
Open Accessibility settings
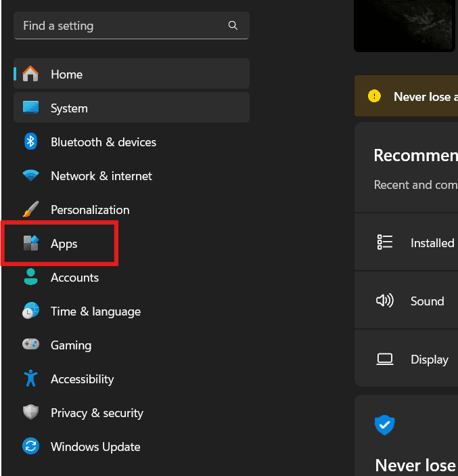point(131,379)
